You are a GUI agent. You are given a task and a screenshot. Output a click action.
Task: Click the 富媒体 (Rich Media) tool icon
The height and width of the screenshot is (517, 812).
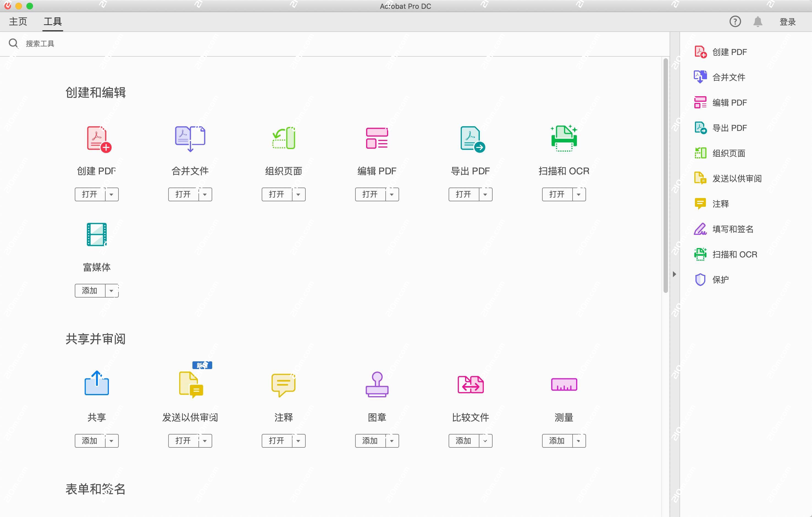[x=96, y=234]
